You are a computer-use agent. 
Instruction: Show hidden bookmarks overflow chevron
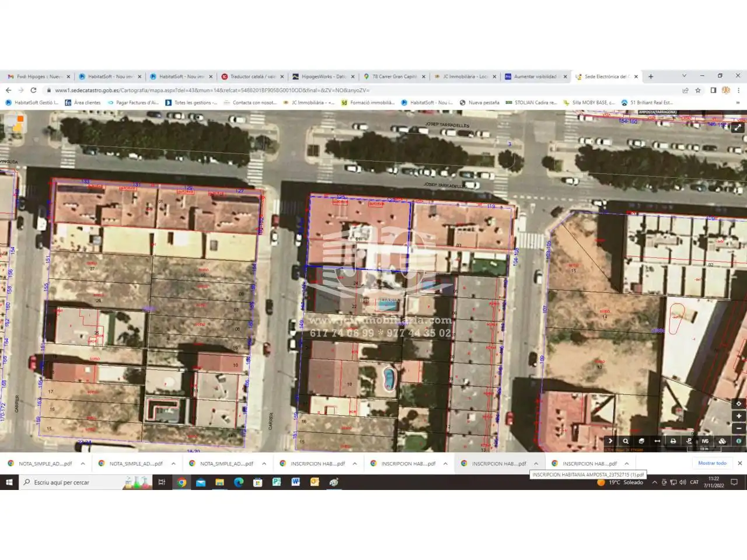click(x=738, y=103)
